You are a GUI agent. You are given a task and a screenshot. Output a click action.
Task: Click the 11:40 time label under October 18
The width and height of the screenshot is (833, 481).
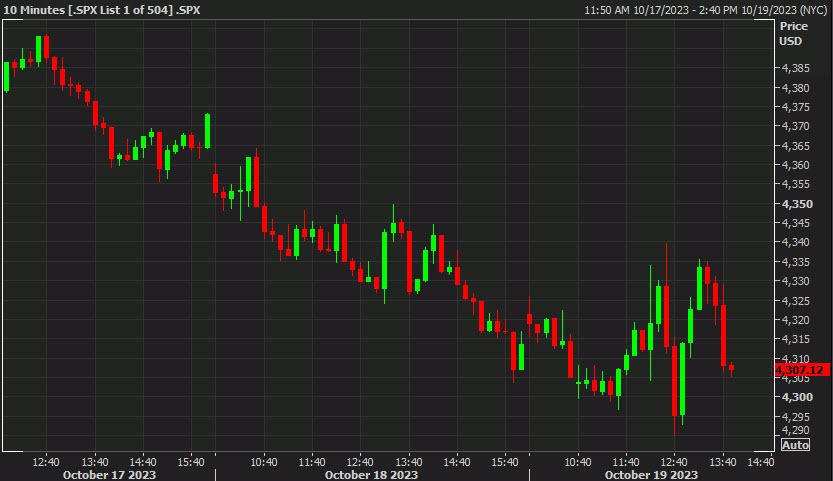(x=312, y=462)
